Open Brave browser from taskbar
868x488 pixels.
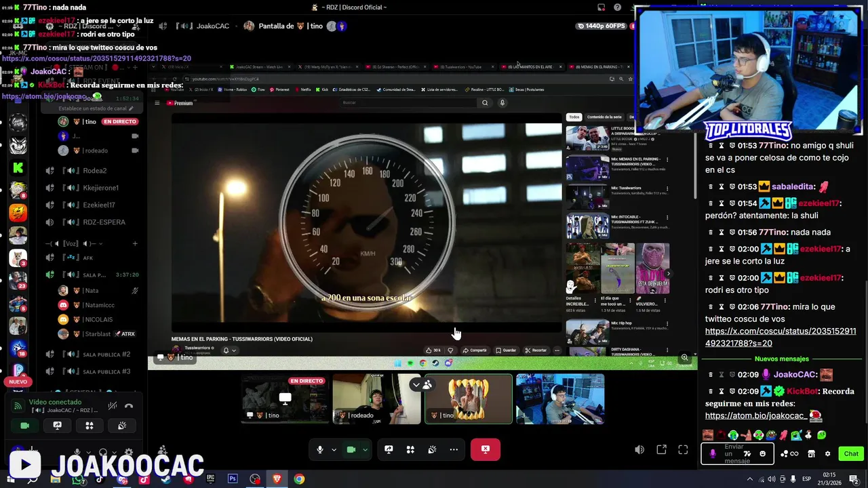(x=277, y=479)
